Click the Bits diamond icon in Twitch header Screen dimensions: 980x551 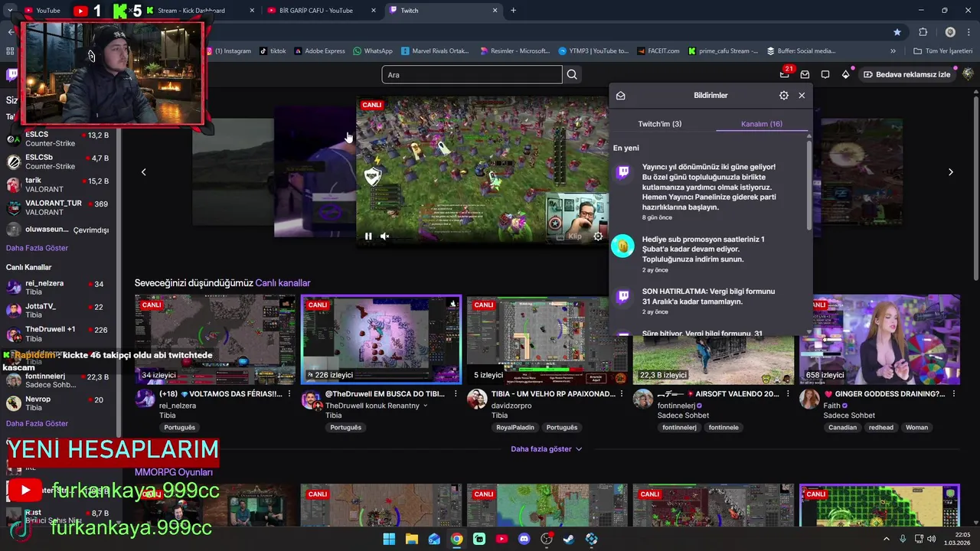click(845, 74)
